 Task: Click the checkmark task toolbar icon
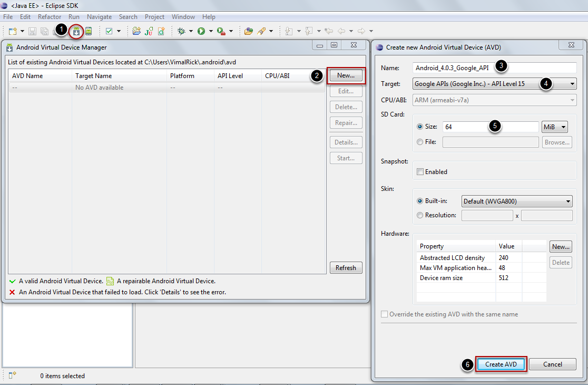pyautogui.click(x=109, y=31)
